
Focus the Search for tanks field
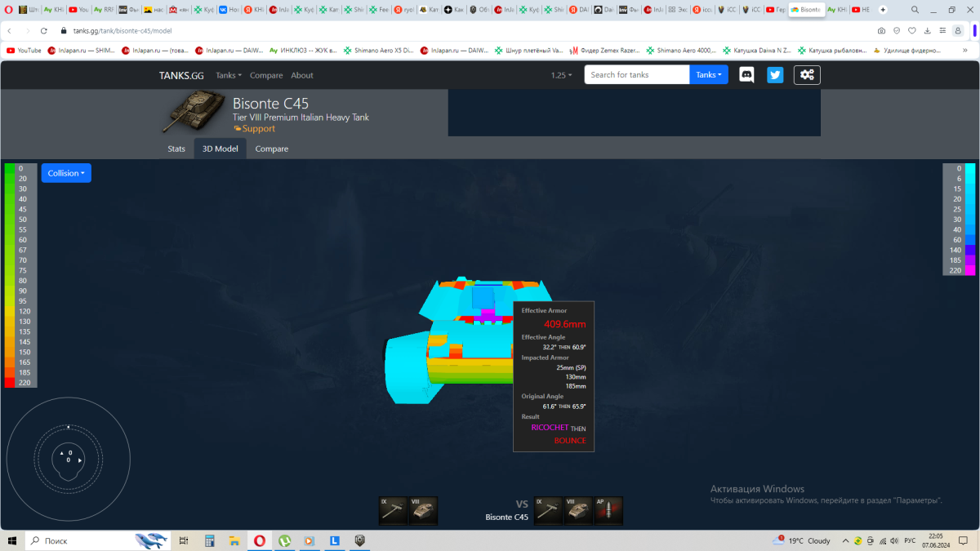(637, 75)
